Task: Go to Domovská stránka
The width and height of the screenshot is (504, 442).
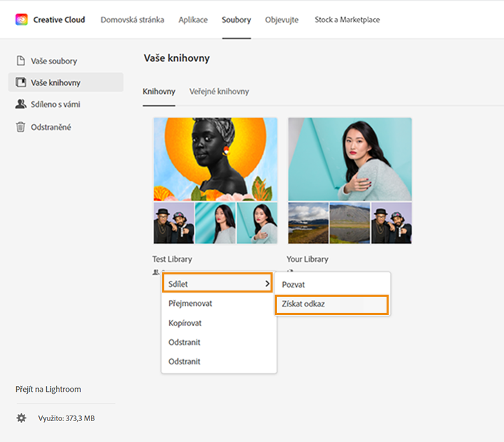Action: click(133, 20)
